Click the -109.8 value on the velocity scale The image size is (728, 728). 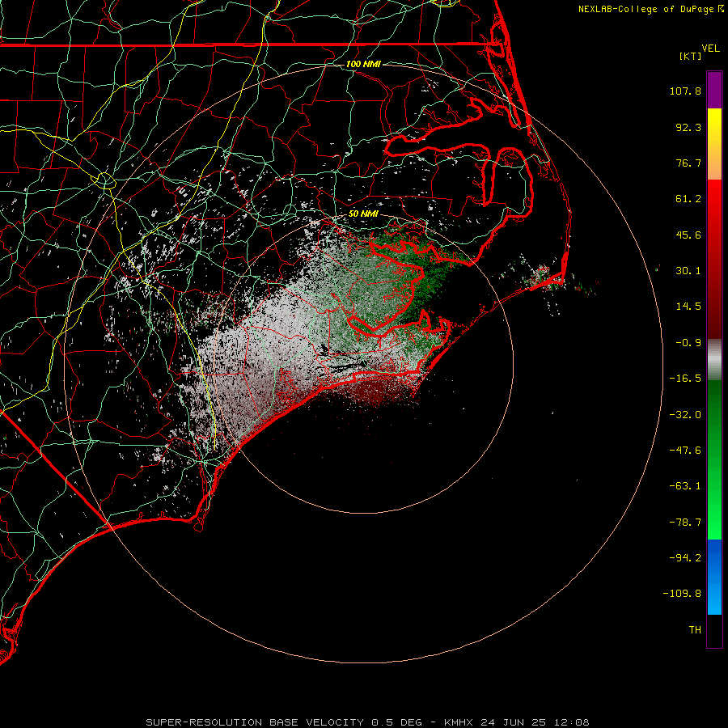682,594
